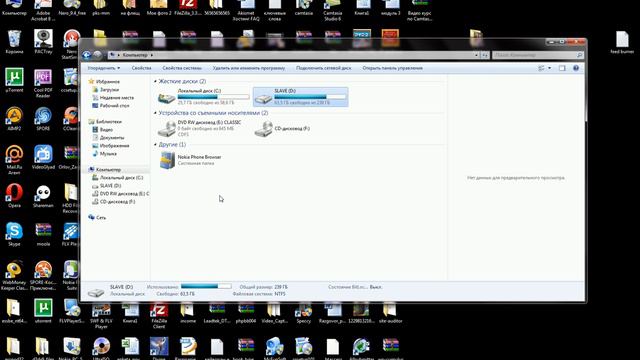640x360 pixels.
Task: Open Музыка library in navigation pane
Action: point(108,154)
